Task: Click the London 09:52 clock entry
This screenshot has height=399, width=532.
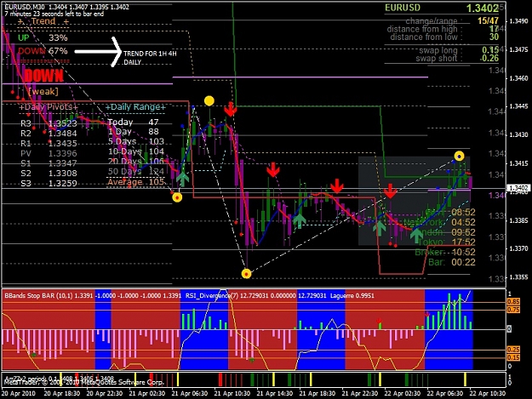Action: (444, 232)
